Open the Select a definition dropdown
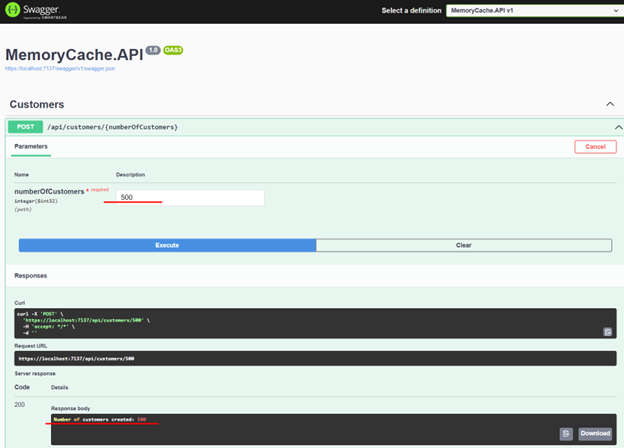Viewport: 624px width, 448px height. coord(532,10)
